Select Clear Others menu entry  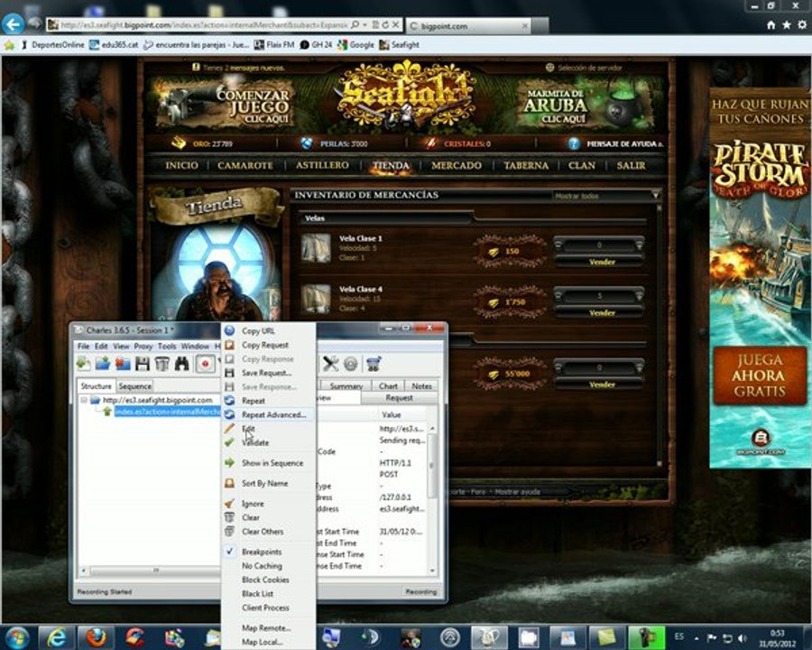263,532
